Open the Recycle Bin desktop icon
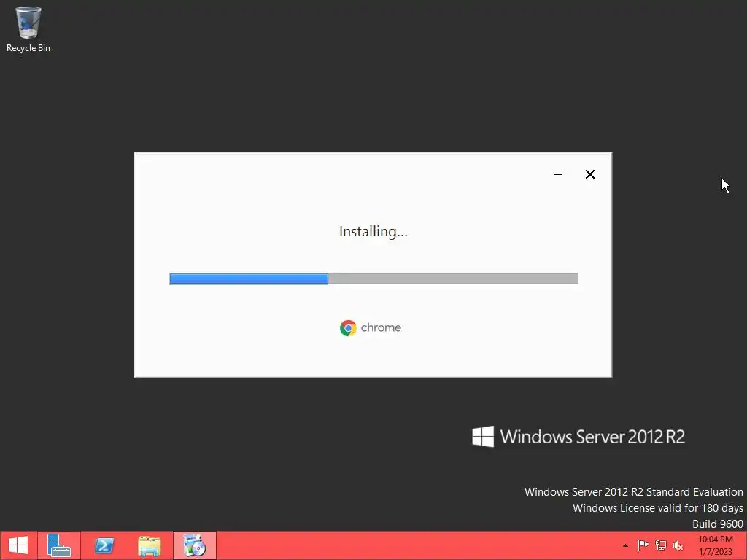The height and width of the screenshot is (560, 747). [28, 29]
